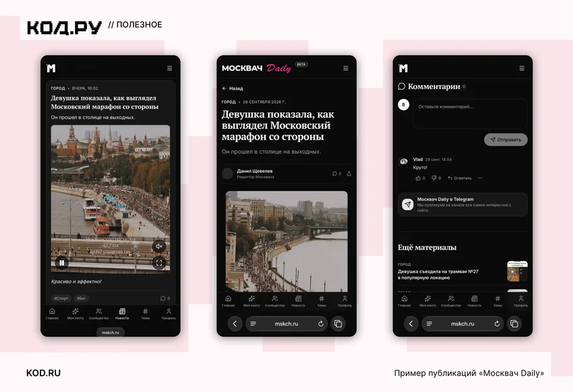Click user avatar B beside comment field
This screenshot has width=573, height=392.
click(403, 104)
